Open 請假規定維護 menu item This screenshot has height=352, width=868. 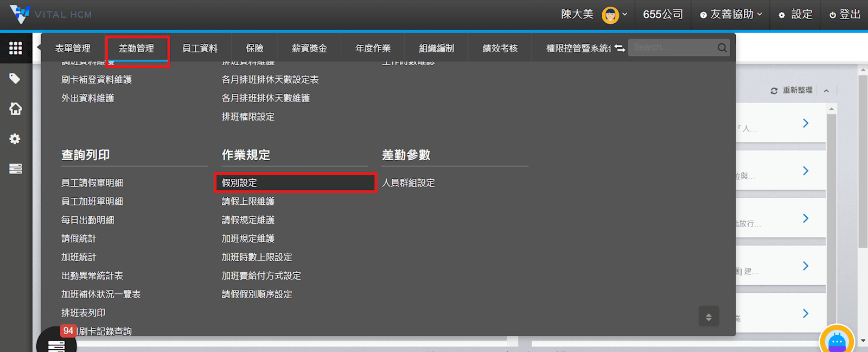[x=248, y=220]
